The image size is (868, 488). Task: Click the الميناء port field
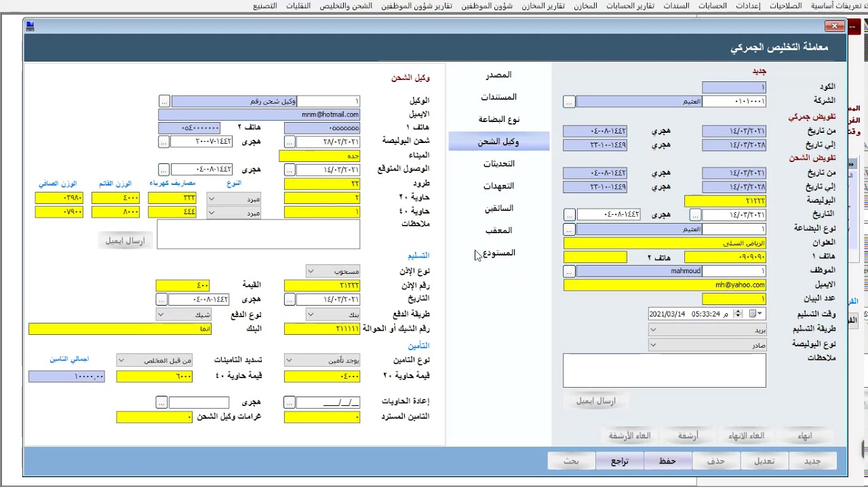click(x=319, y=156)
